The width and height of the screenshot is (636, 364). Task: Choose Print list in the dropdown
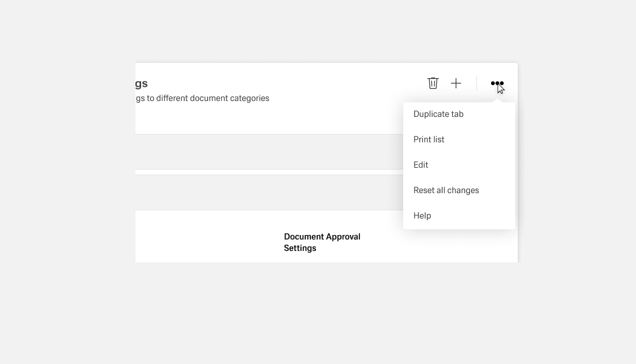point(429,140)
